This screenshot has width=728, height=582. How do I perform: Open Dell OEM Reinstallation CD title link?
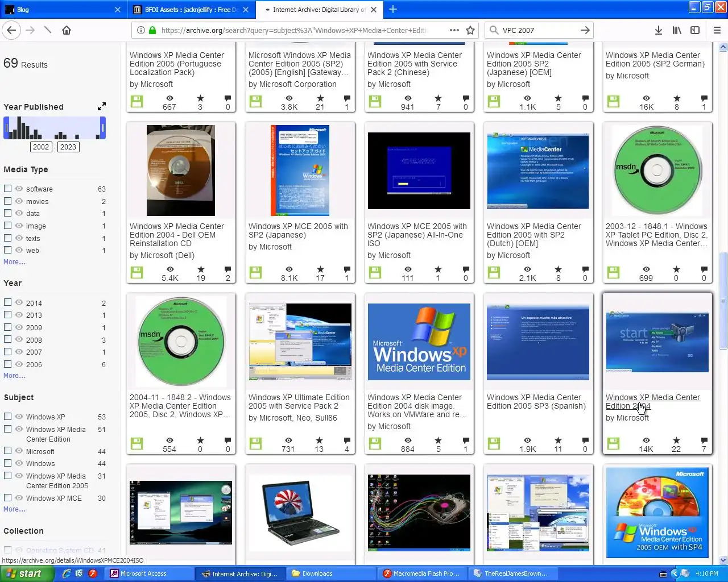[x=177, y=235]
